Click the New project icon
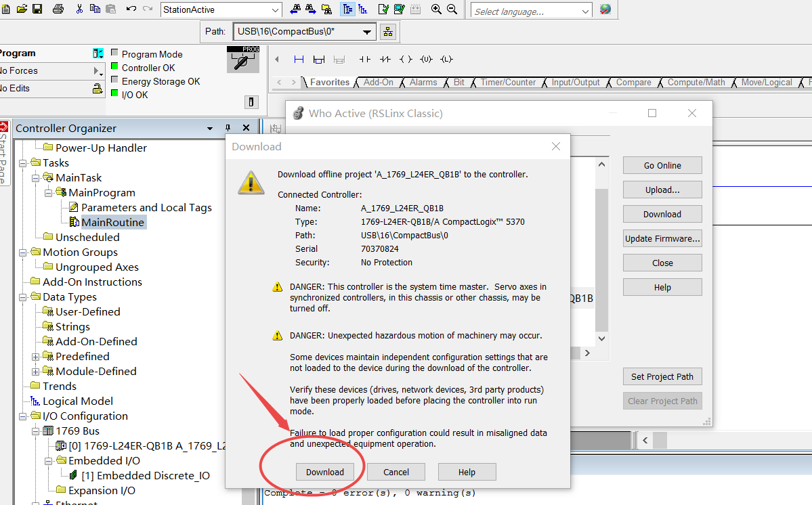812x505 pixels. (x=5, y=9)
